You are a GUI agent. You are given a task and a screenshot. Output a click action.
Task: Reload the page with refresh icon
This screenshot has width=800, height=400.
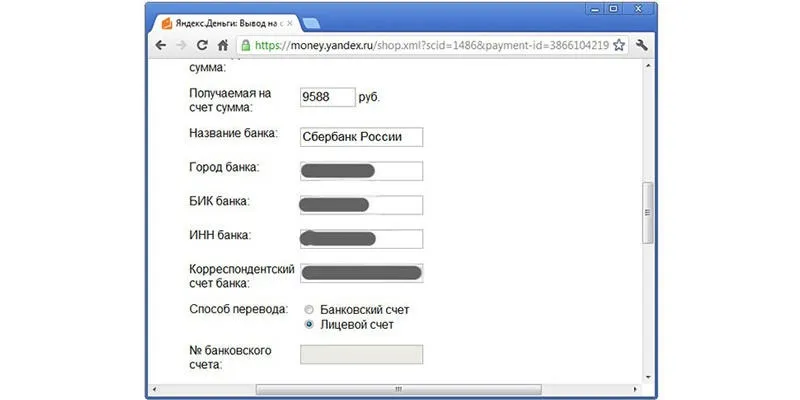pos(202,46)
